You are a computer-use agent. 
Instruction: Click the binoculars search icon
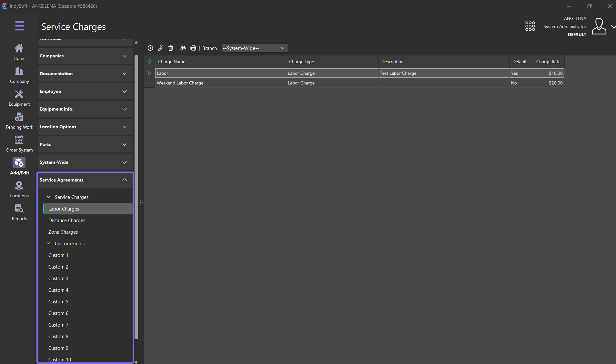(183, 48)
